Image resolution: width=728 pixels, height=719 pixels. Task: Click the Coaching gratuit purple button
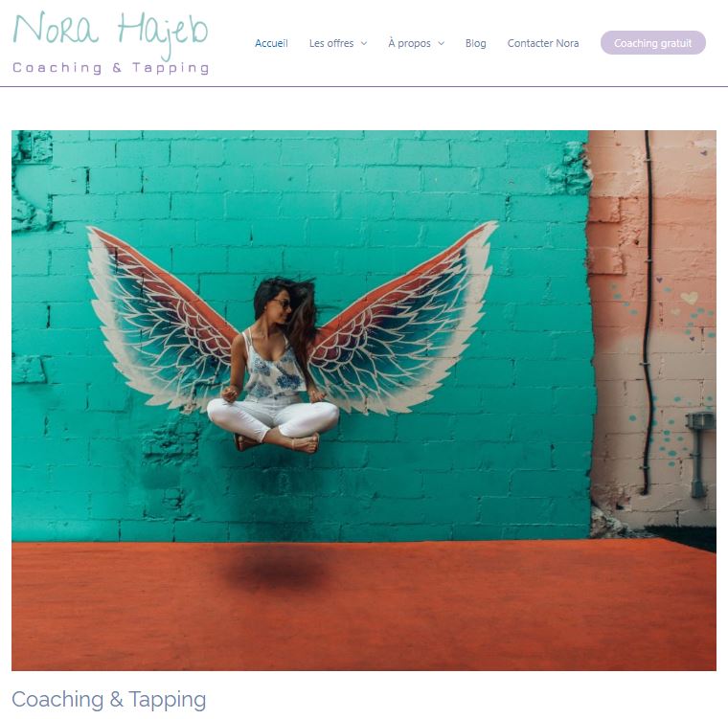tap(652, 43)
